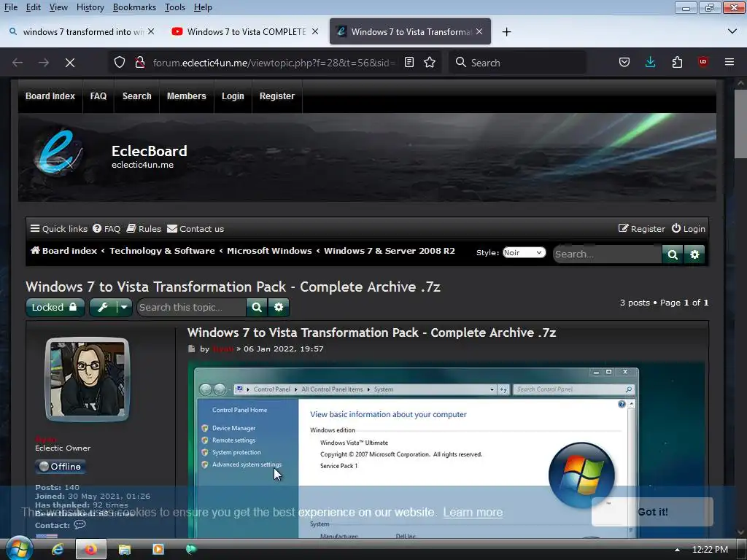This screenshot has width=747, height=560.
Task: Click the contact speech bubble icon
Action: point(80,524)
